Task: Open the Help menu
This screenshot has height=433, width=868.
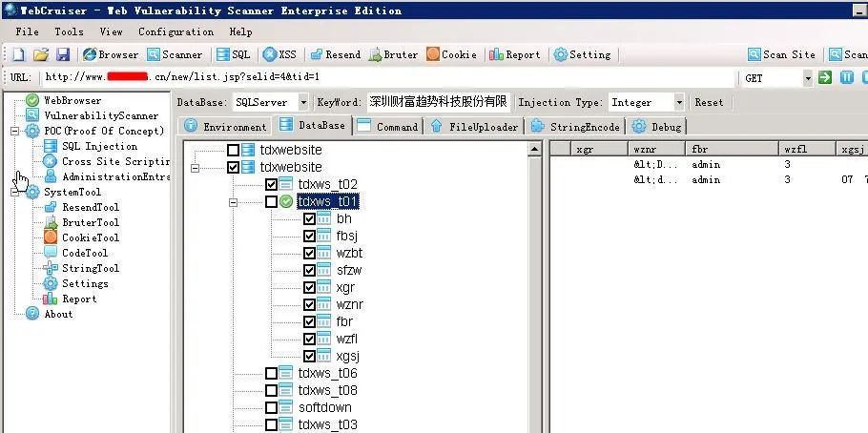Action: [240, 31]
